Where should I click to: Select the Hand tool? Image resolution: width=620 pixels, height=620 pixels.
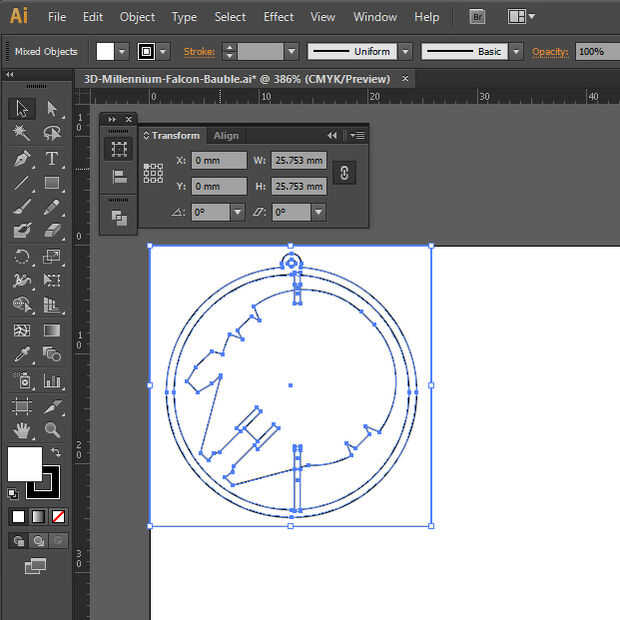click(x=21, y=430)
